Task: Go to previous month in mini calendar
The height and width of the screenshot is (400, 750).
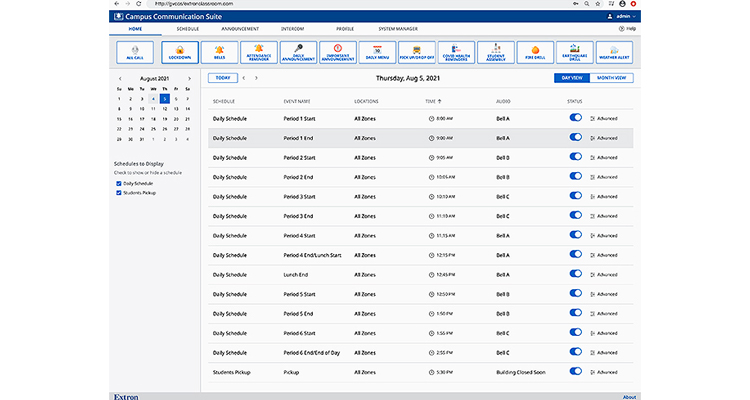Action: [x=120, y=78]
